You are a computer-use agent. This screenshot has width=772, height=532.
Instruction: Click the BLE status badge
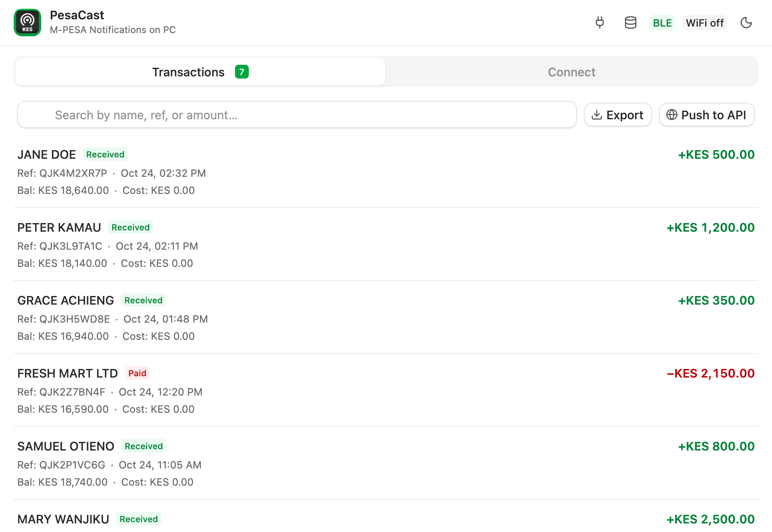tap(662, 23)
